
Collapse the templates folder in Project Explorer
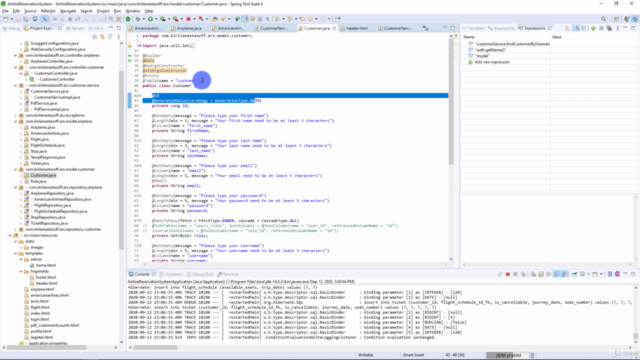pos(16,253)
